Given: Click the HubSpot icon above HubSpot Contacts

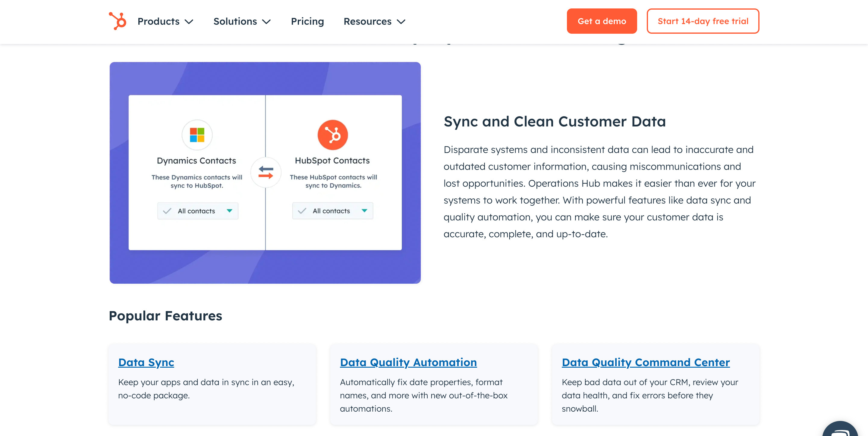Looking at the screenshot, I should (332, 135).
